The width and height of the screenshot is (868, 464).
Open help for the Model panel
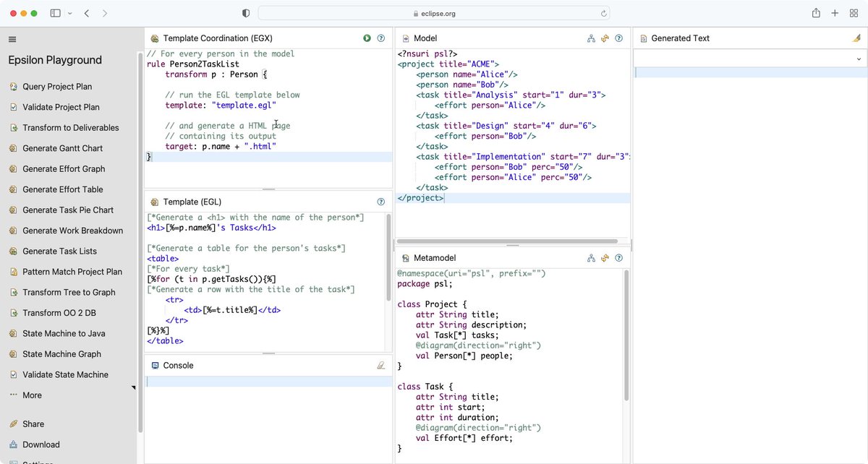pyautogui.click(x=618, y=38)
